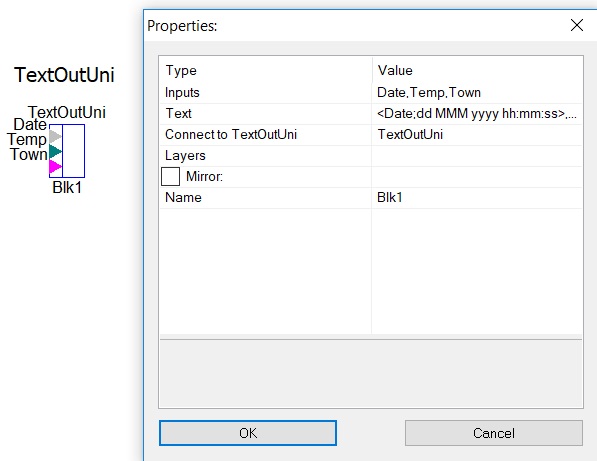Edit the Name value Blk1
This screenshot has width=597, height=461.
pos(477,197)
